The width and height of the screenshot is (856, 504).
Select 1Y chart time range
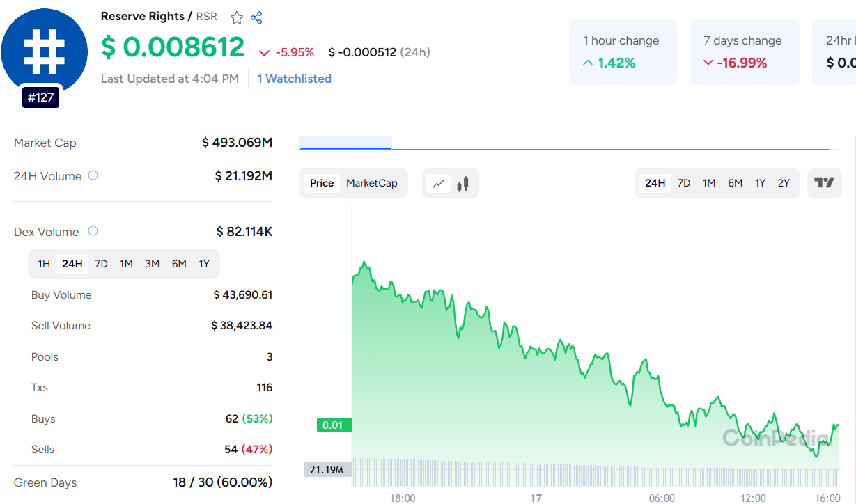(x=760, y=183)
